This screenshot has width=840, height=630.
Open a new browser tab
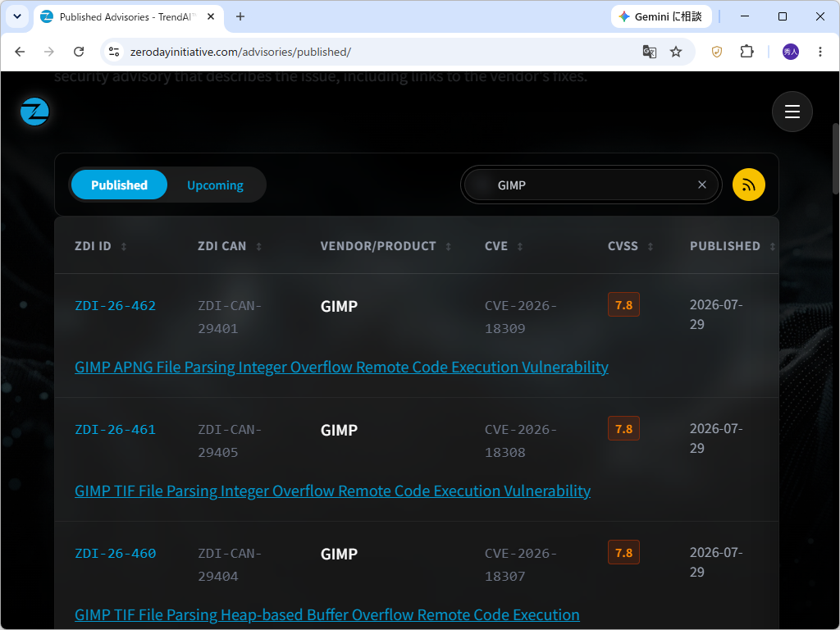(x=240, y=16)
